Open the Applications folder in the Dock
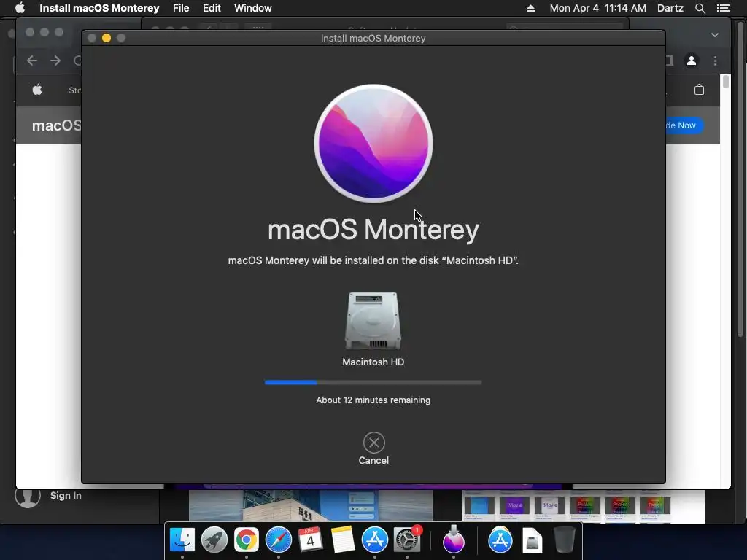747x560 pixels. point(500,540)
